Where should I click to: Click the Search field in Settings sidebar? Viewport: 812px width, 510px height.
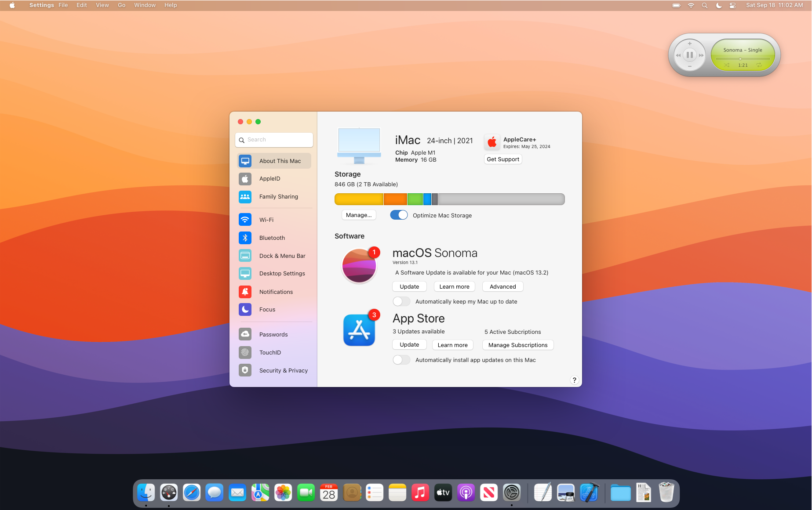click(x=274, y=140)
